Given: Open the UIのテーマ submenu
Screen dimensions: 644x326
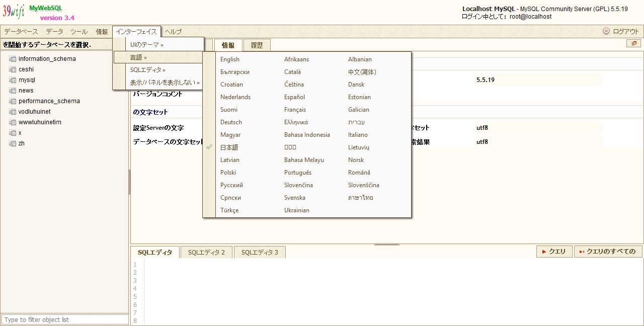Looking at the screenshot, I should click(158, 45).
